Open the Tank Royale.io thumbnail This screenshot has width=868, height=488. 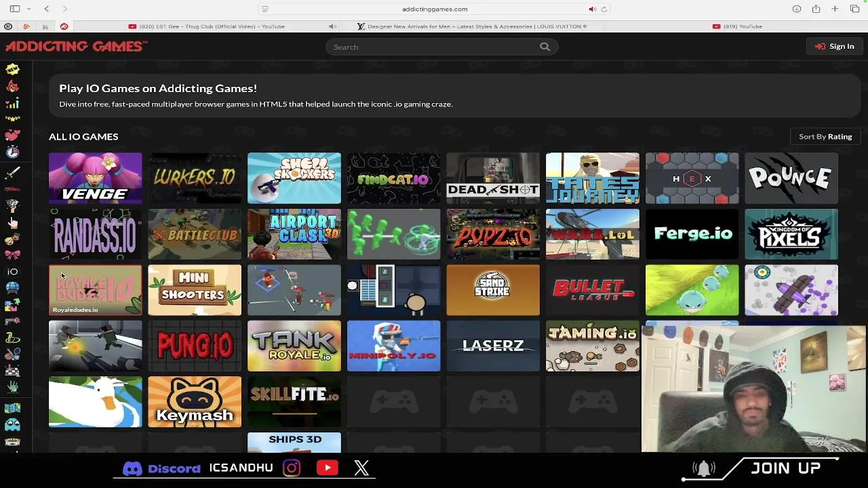(x=294, y=346)
